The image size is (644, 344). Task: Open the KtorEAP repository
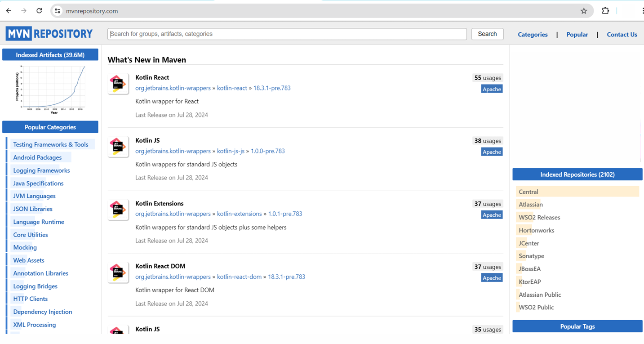point(530,282)
